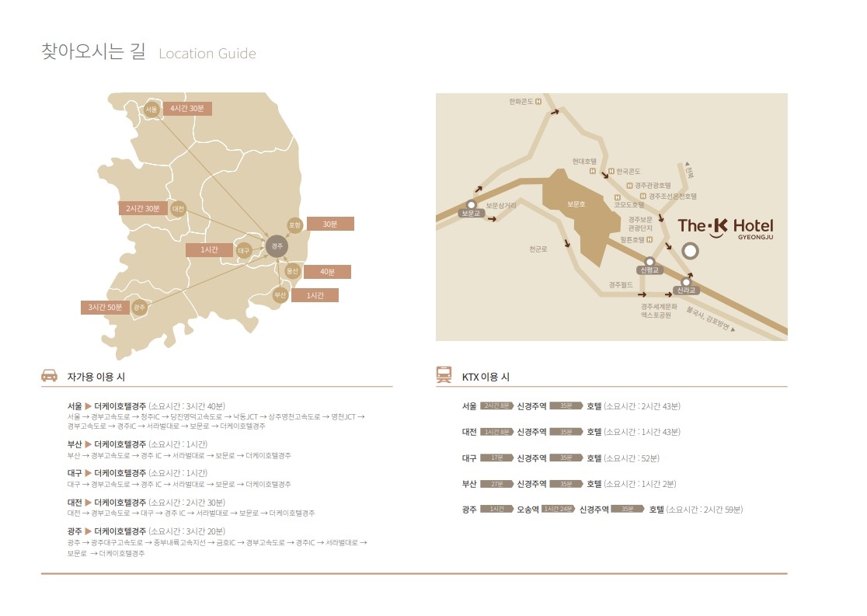The width and height of the screenshot is (867, 616).
Task: Click the 광주 city marker on the map
Action: (139, 307)
